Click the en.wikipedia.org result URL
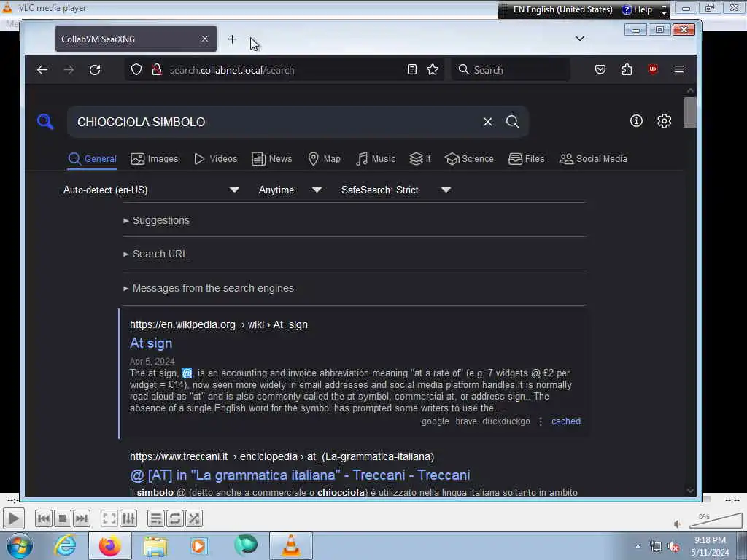747x560 pixels. click(x=219, y=324)
